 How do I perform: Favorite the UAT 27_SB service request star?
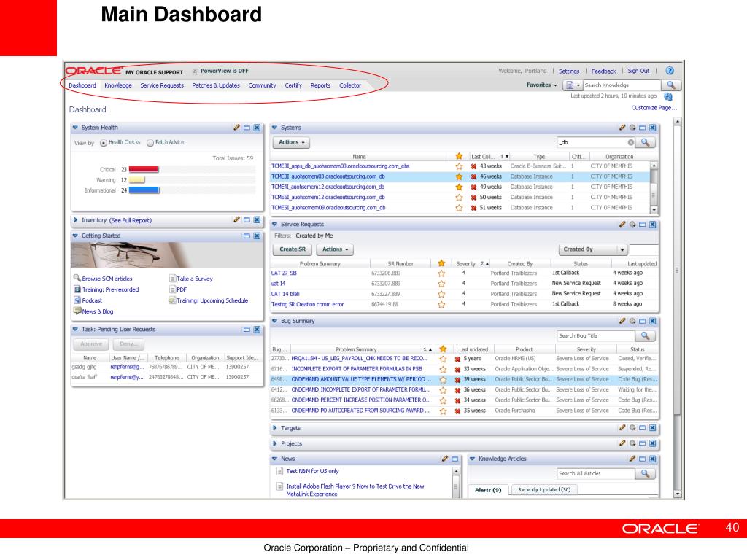coord(441,273)
